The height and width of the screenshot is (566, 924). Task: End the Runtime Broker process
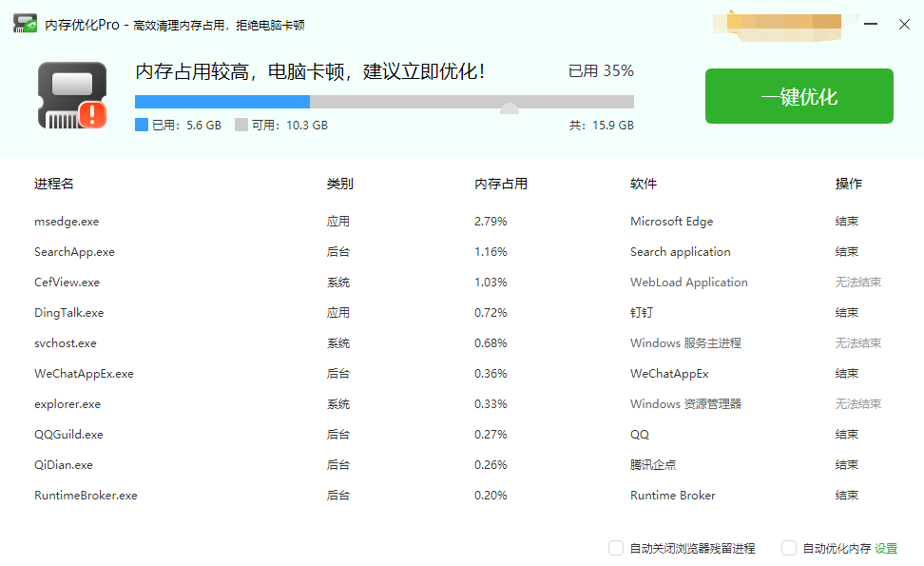pos(846,495)
